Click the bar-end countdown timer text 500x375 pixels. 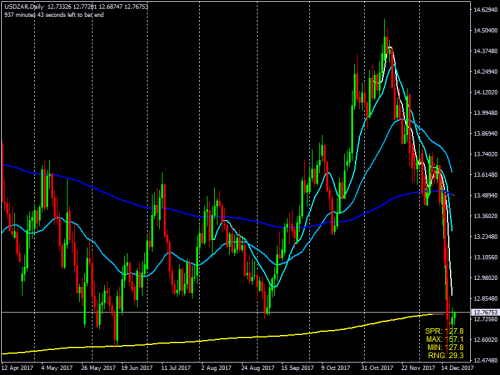tap(54, 15)
